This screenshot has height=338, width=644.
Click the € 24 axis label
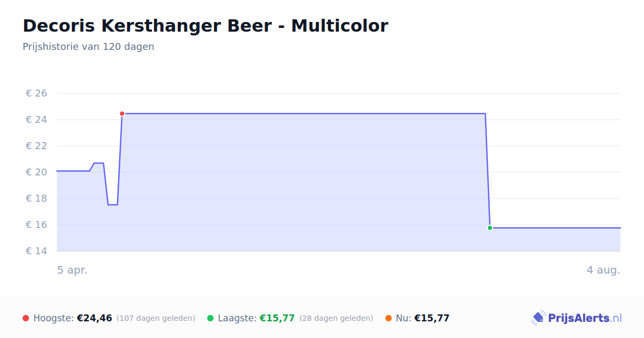[x=36, y=120]
